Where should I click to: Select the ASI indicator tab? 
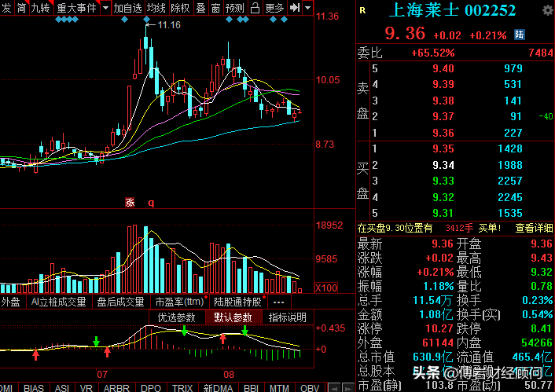pyautogui.click(x=62, y=388)
